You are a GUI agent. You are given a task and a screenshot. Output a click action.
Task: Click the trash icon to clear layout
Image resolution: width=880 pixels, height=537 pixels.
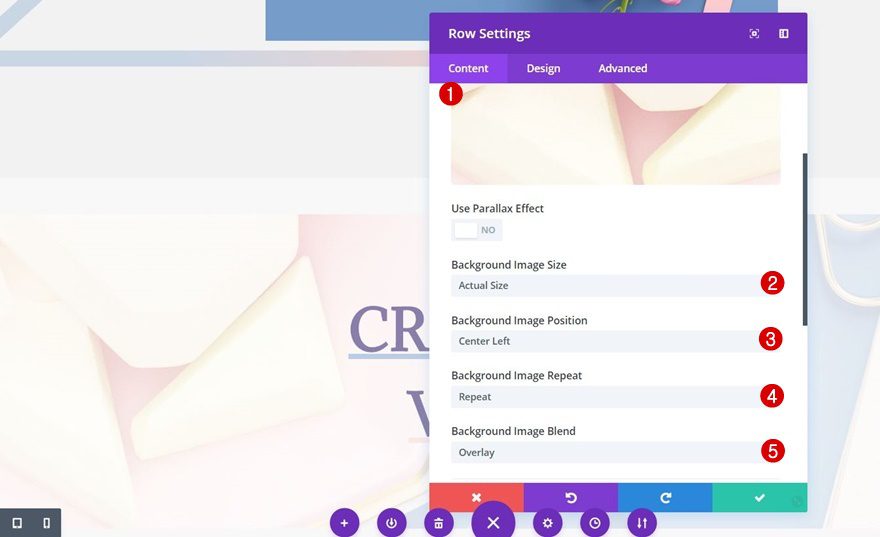(x=438, y=523)
